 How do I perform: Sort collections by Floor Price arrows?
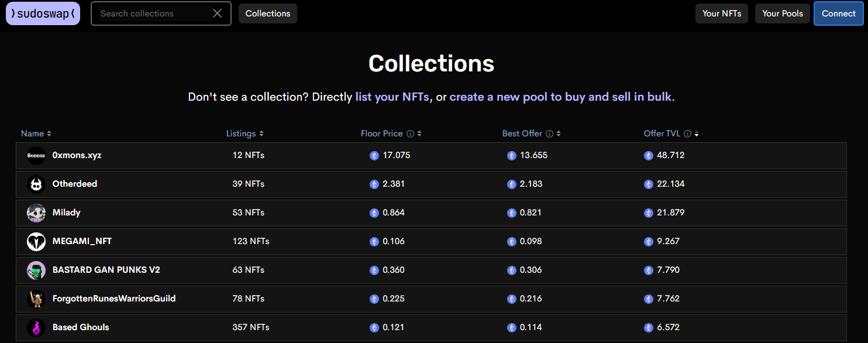click(419, 134)
